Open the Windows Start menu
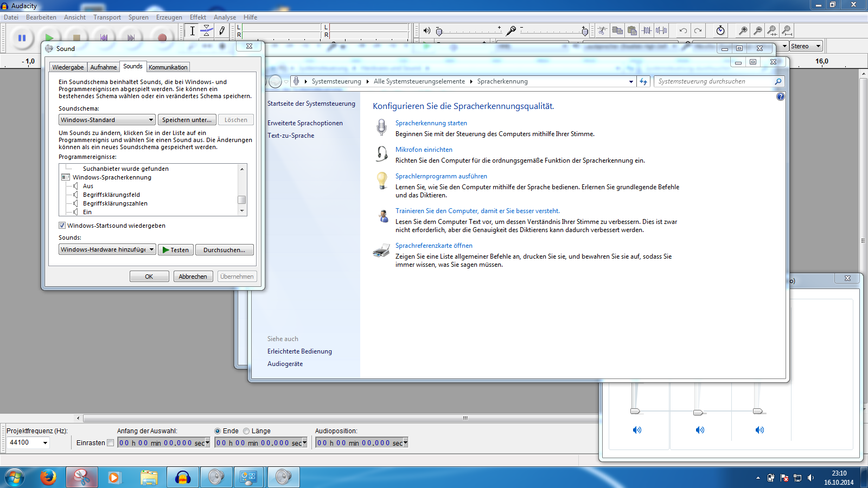This screenshot has width=868, height=488. (x=15, y=477)
